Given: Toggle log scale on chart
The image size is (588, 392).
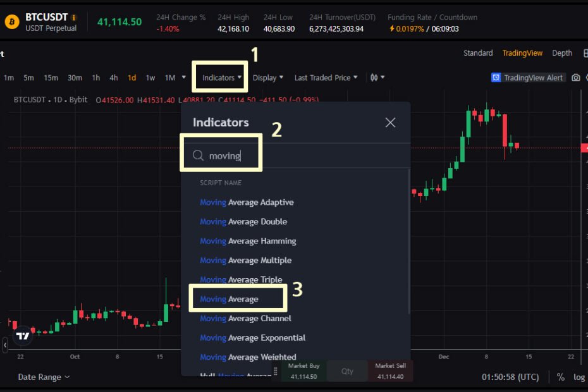Looking at the screenshot, I should pyautogui.click(x=579, y=377).
